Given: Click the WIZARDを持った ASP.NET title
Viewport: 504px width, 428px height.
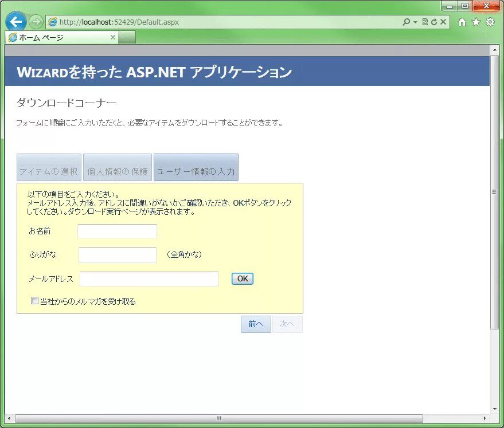Looking at the screenshot, I should tap(154, 72).
